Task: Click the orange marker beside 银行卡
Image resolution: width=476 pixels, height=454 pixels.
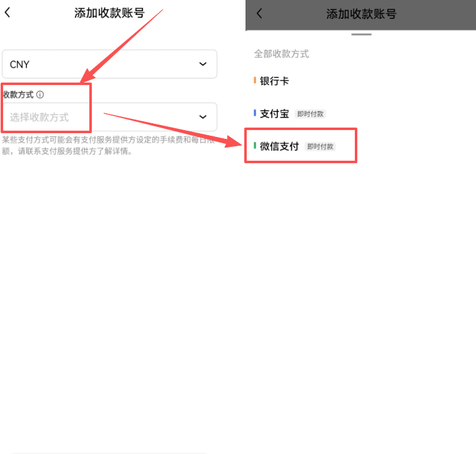Action: click(255, 81)
